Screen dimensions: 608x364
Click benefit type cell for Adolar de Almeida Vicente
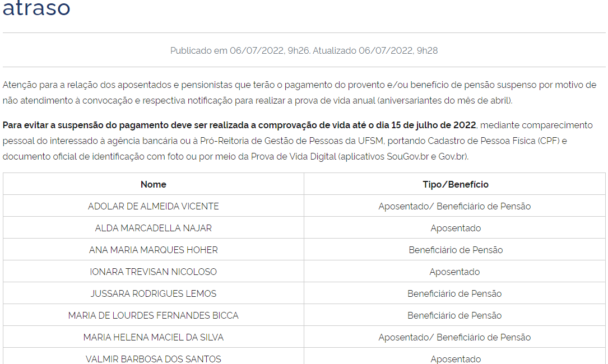tap(454, 206)
